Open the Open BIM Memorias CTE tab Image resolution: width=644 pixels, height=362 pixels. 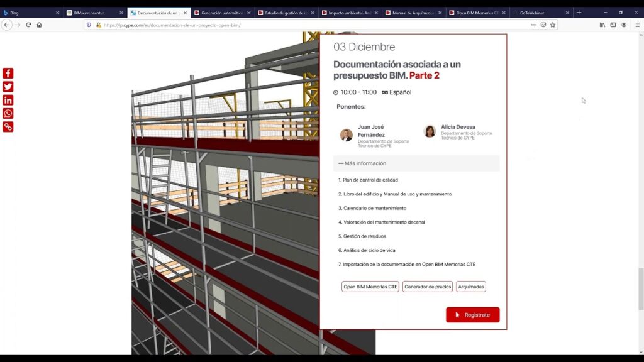coord(474,13)
